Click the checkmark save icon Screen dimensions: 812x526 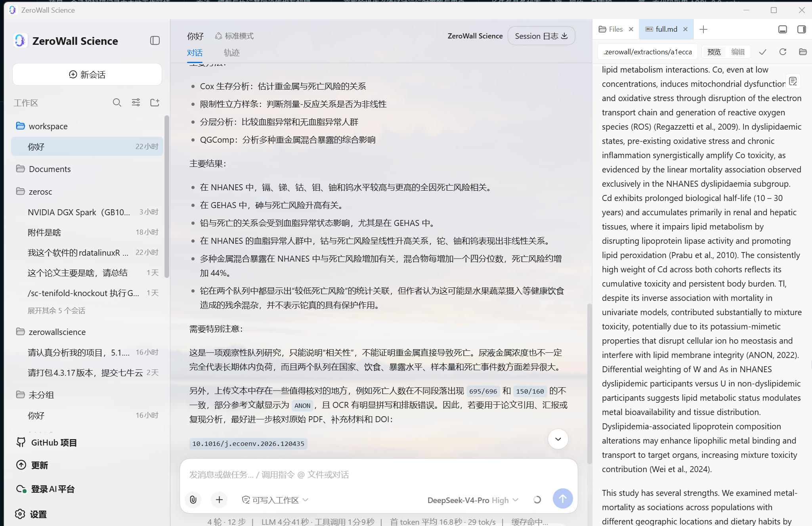click(x=763, y=52)
